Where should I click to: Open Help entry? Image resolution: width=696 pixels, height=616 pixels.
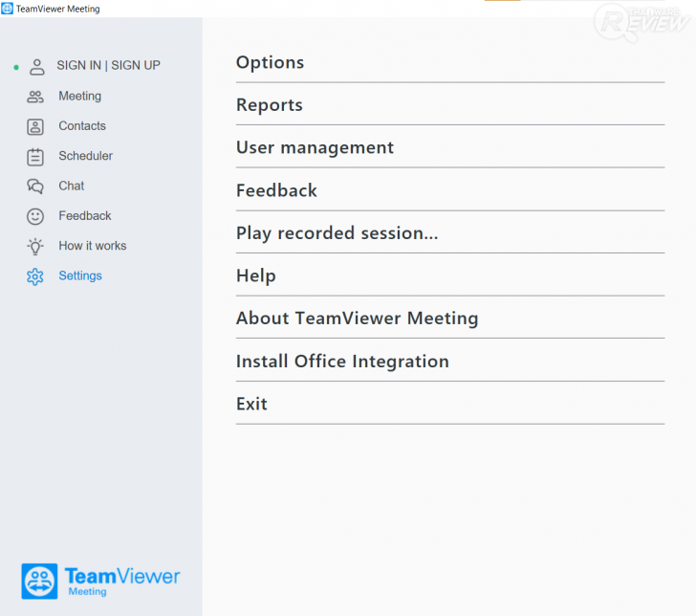click(x=450, y=275)
